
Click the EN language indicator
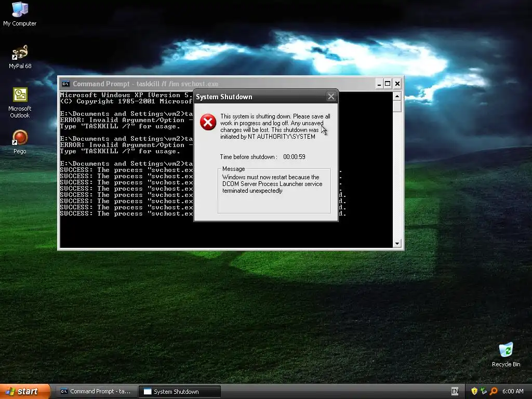point(455,391)
